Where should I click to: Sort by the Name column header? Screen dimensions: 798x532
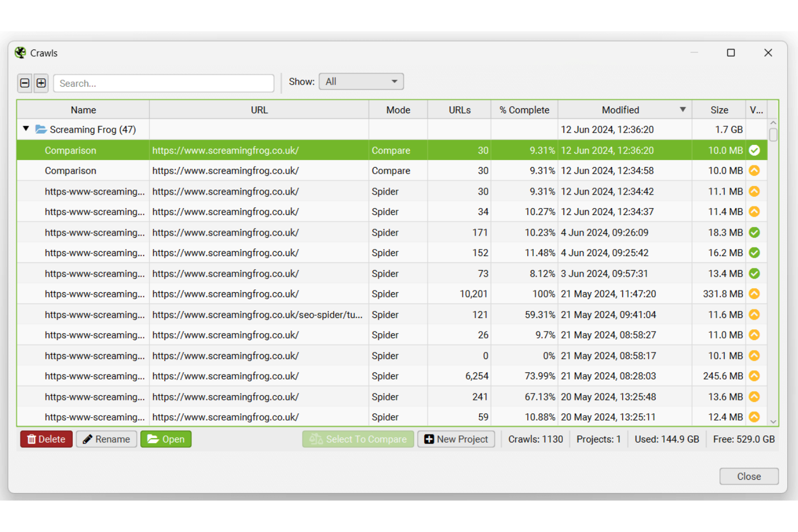tap(84, 110)
